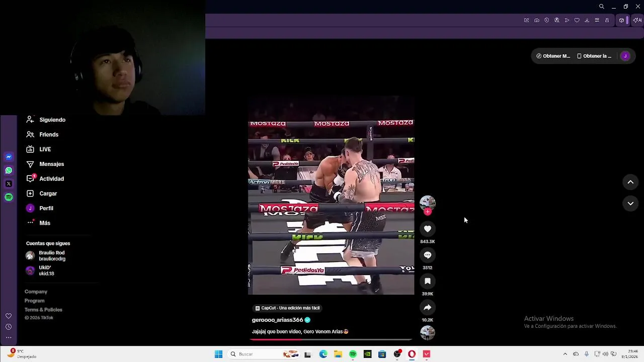Open the Windows Start button
Screen dimensions: 644x362
(x=218, y=354)
